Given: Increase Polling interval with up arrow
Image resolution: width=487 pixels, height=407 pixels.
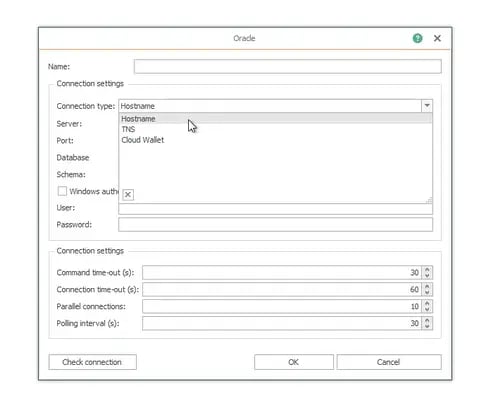Looking at the screenshot, I should [x=427, y=320].
